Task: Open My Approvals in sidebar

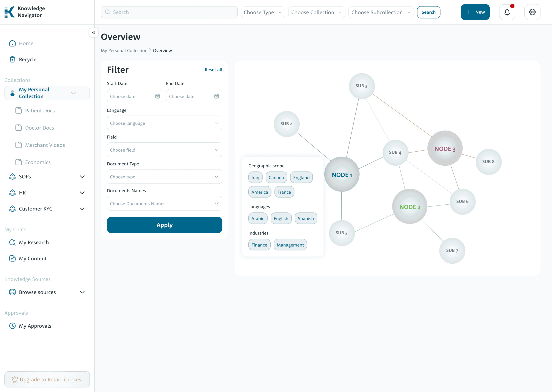Action: pyautogui.click(x=35, y=326)
